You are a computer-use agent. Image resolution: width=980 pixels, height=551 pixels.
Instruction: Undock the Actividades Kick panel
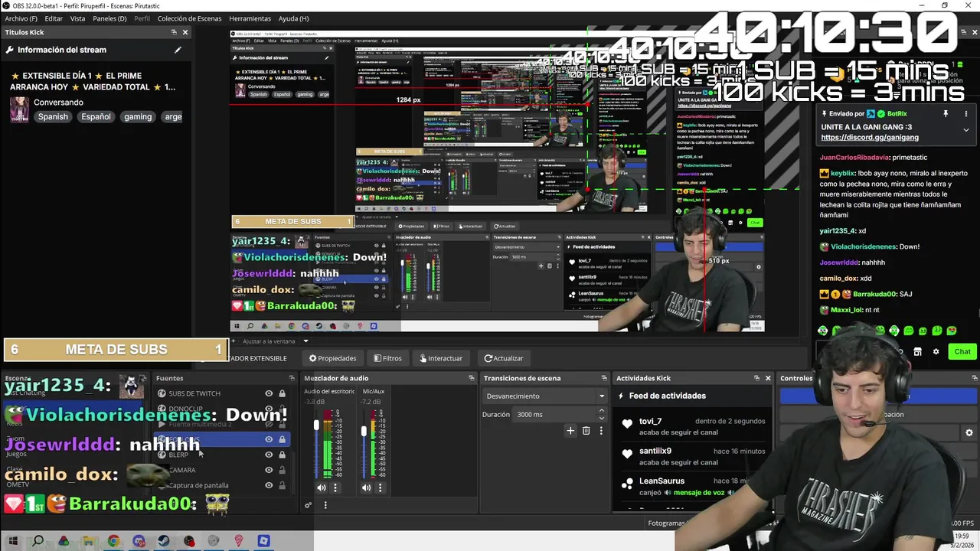click(756, 378)
